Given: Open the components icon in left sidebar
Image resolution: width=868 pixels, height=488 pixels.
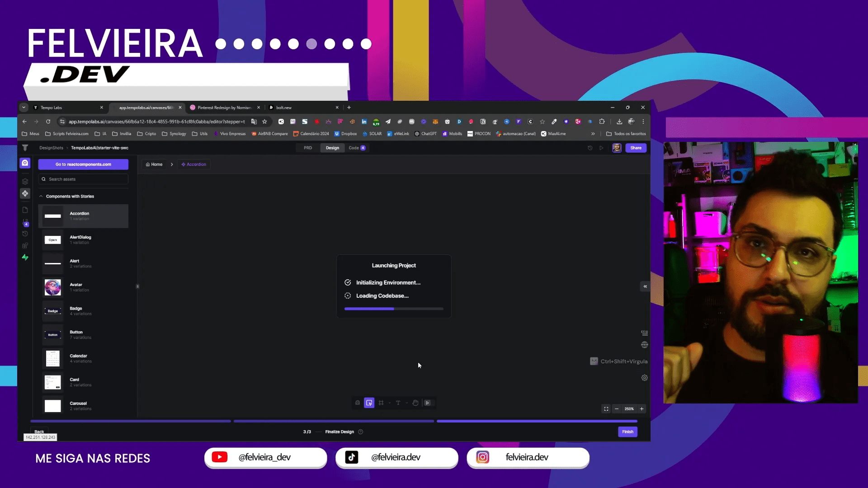Looking at the screenshot, I should click(25, 193).
